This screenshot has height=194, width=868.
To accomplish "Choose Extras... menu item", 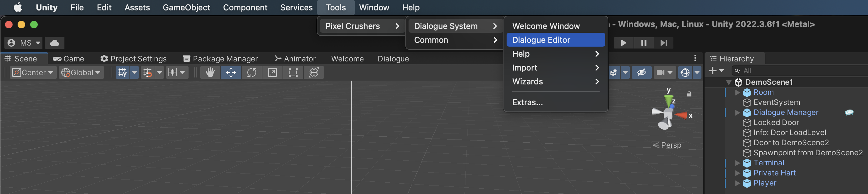I will 556,102.
